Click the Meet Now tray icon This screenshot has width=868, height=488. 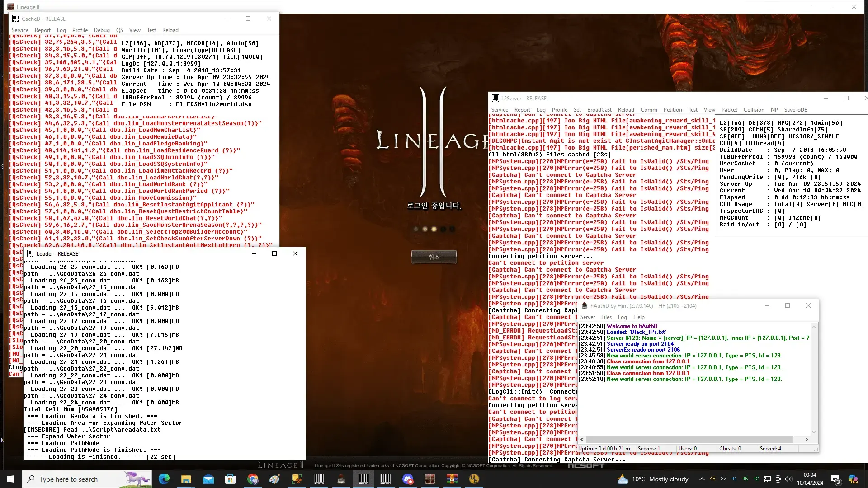pos(778,479)
